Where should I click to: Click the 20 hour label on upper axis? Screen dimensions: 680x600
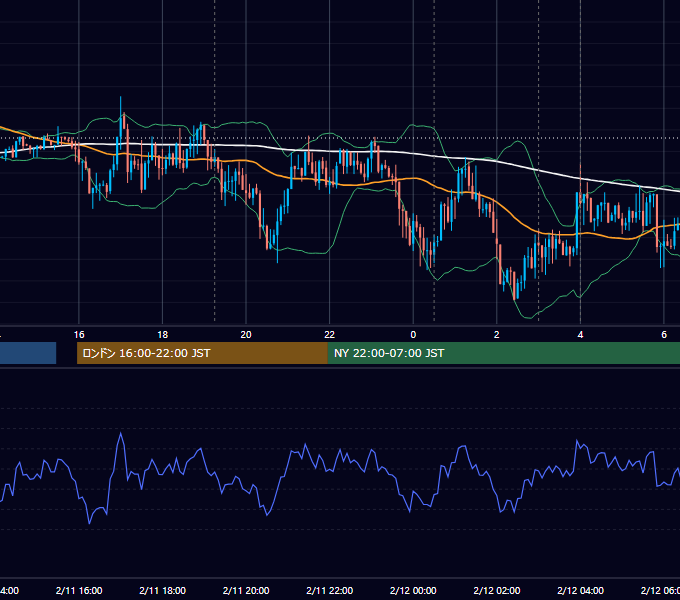[246, 335]
